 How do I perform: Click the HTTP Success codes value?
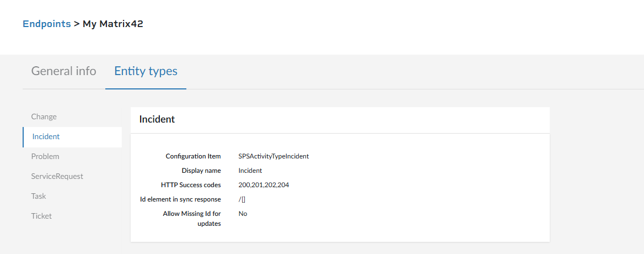[x=264, y=185]
